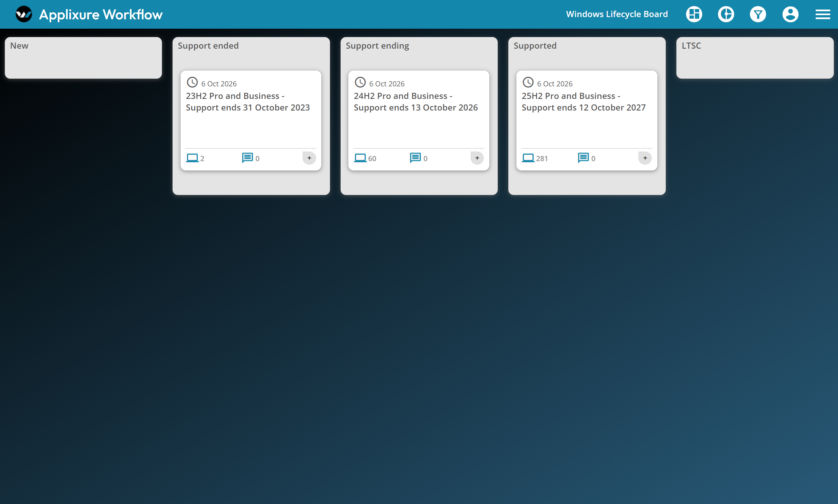Click the Applixure Workflow title
838x504 pixels.
[x=101, y=15]
